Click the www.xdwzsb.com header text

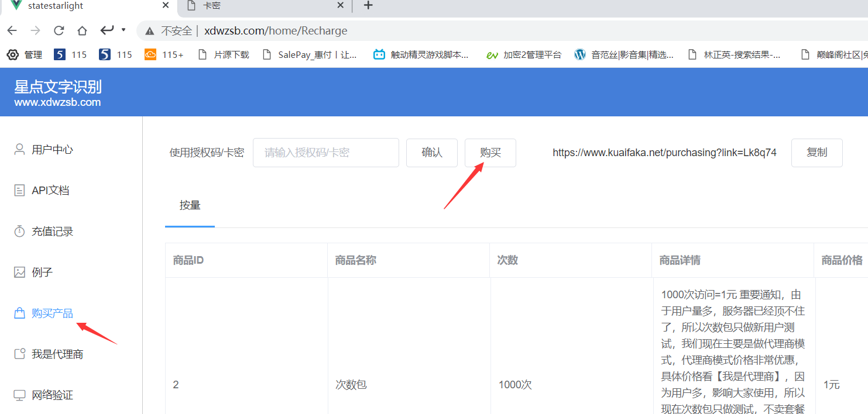[57, 102]
